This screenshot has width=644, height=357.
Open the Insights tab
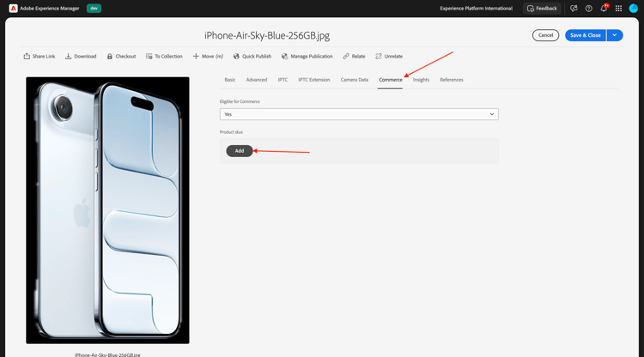coord(421,80)
